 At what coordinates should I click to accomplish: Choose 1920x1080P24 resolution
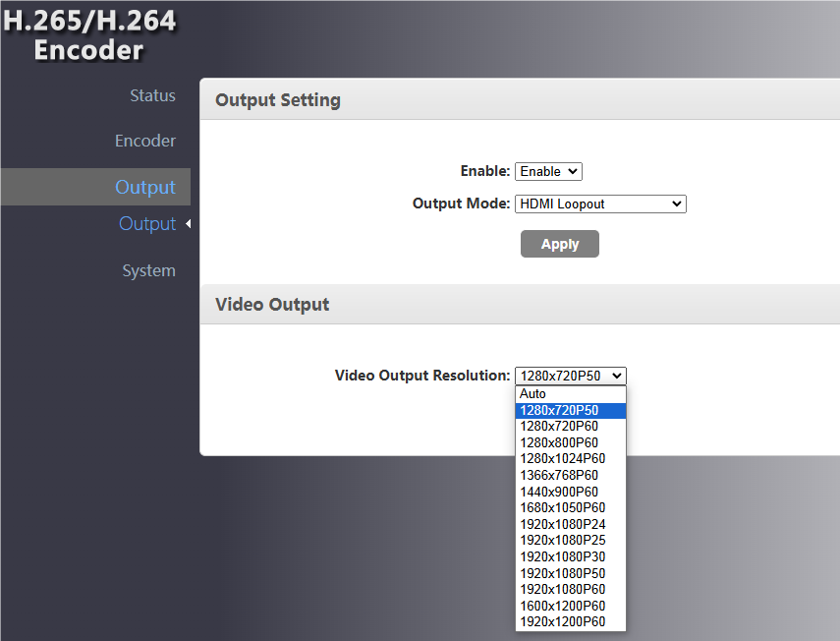[x=571, y=524]
